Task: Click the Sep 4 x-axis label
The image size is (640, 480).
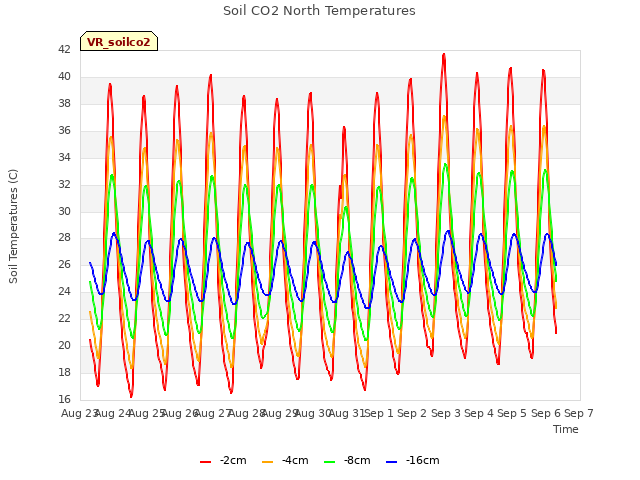Action: point(479,413)
